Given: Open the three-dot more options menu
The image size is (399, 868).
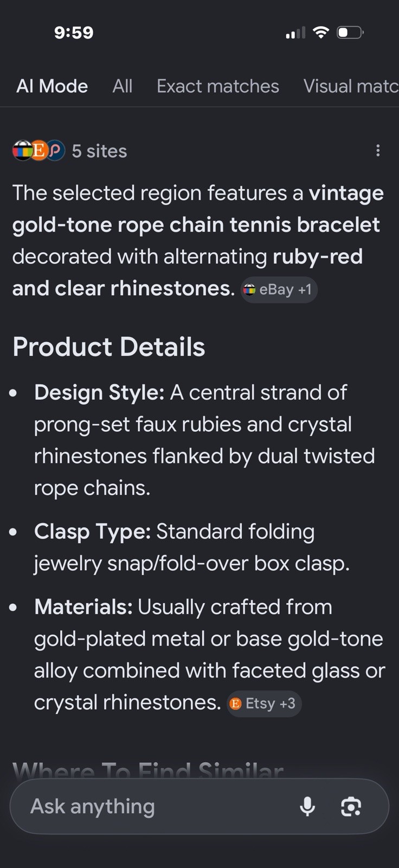Looking at the screenshot, I should click(x=378, y=151).
